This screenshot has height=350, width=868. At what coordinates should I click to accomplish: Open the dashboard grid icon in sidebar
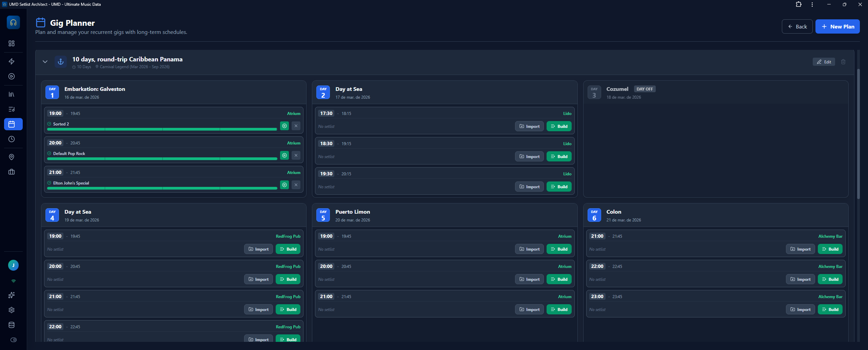click(x=12, y=43)
